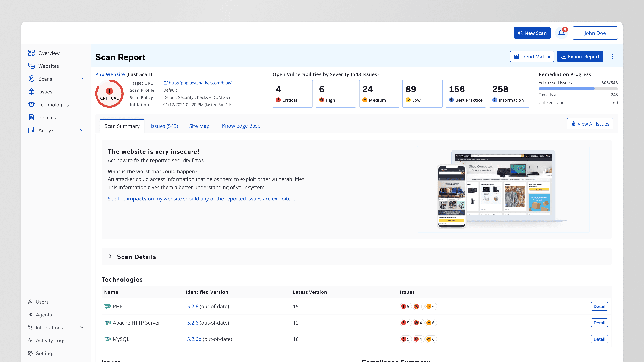Expand the Analyze submenu chevron
Image resolution: width=644 pixels, height=362 pixels.
(x=82, y=130)
